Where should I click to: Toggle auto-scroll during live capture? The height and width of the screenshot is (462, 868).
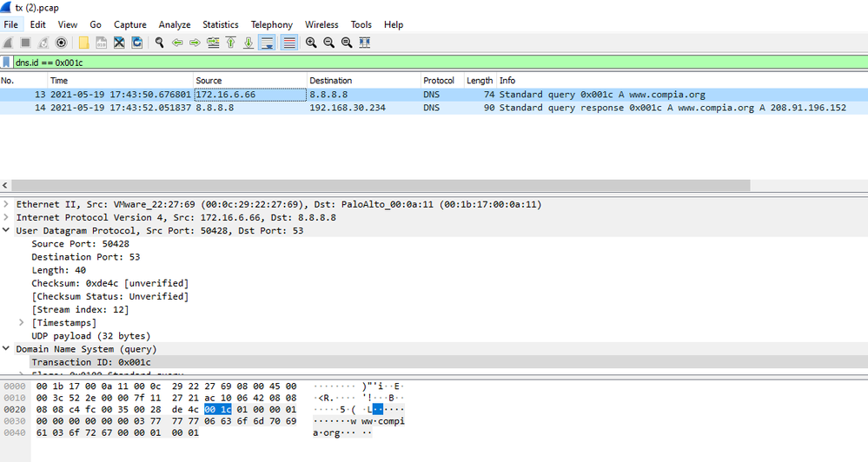(x=267, y=43)
